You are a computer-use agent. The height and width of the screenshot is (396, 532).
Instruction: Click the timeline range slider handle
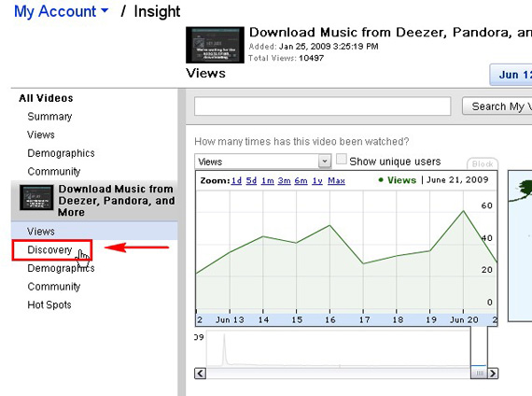coord(479,373)
